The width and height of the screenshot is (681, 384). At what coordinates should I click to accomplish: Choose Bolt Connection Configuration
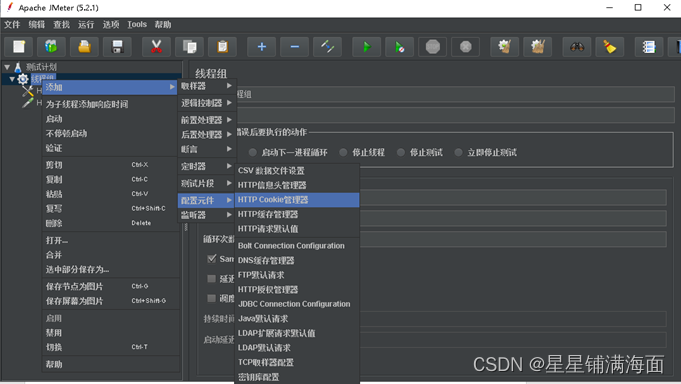[x=297, y=246]
